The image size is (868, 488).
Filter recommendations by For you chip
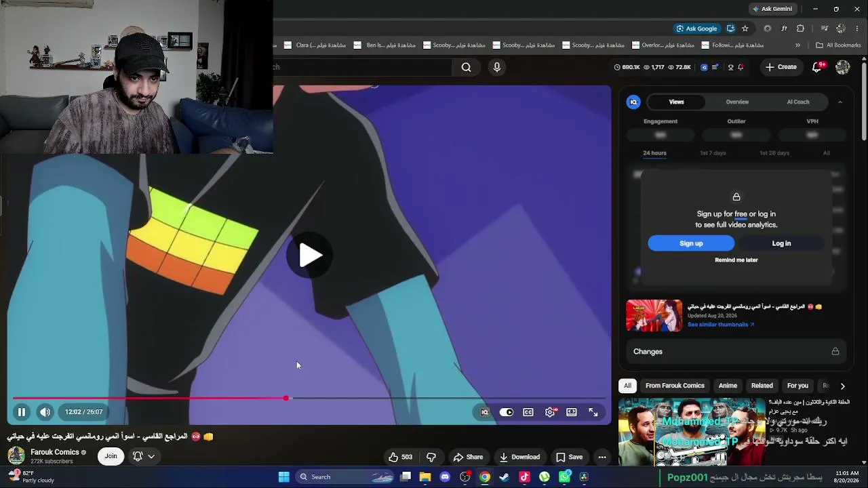(x=797, y=386)
